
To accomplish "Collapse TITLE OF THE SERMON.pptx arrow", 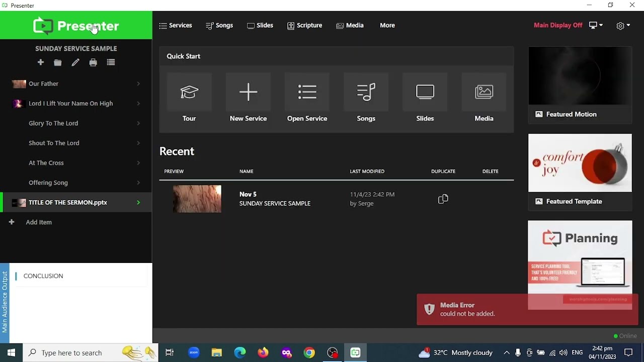I will coord(138,203).
